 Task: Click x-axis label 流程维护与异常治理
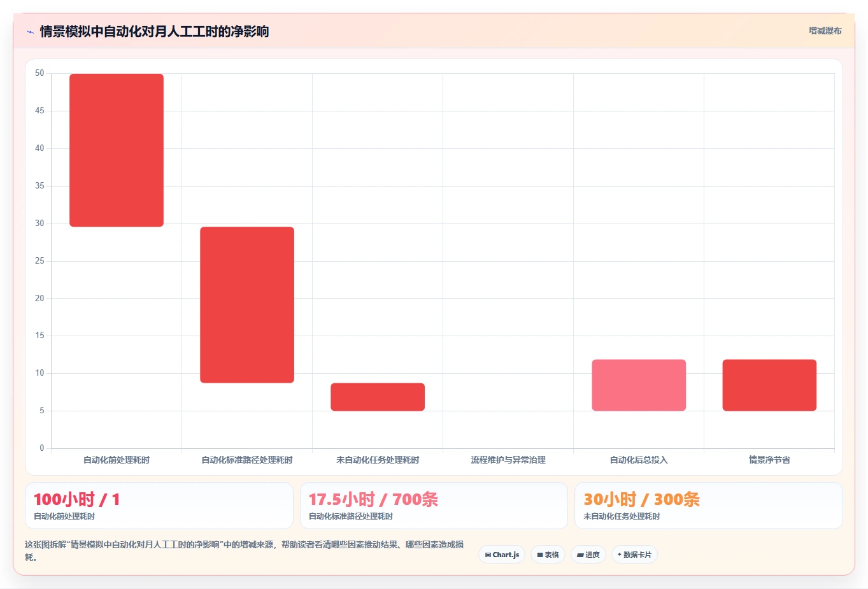pyautogui.click(x=508, y=460)
